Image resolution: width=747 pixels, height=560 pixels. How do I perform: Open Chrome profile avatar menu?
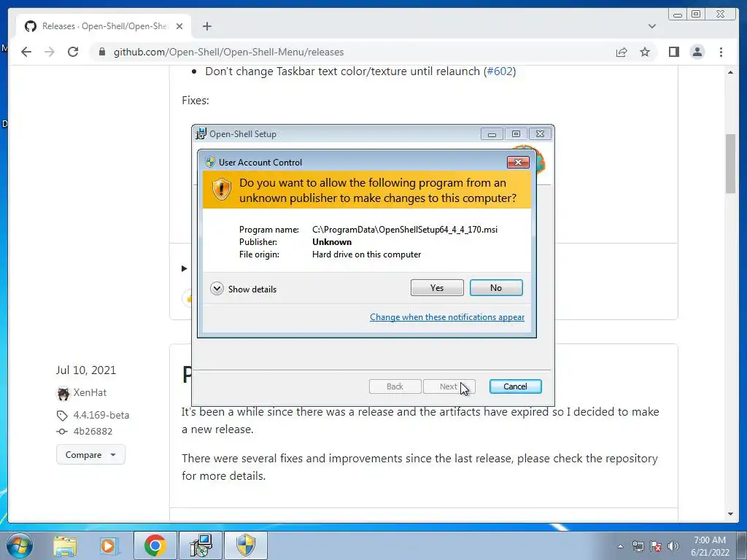[x=697, y=52]
